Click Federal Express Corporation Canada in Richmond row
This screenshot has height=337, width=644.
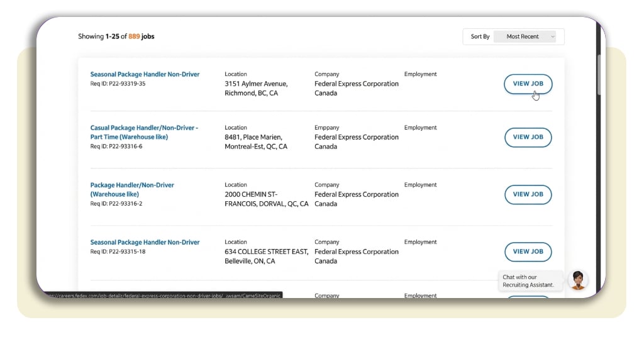357,88
